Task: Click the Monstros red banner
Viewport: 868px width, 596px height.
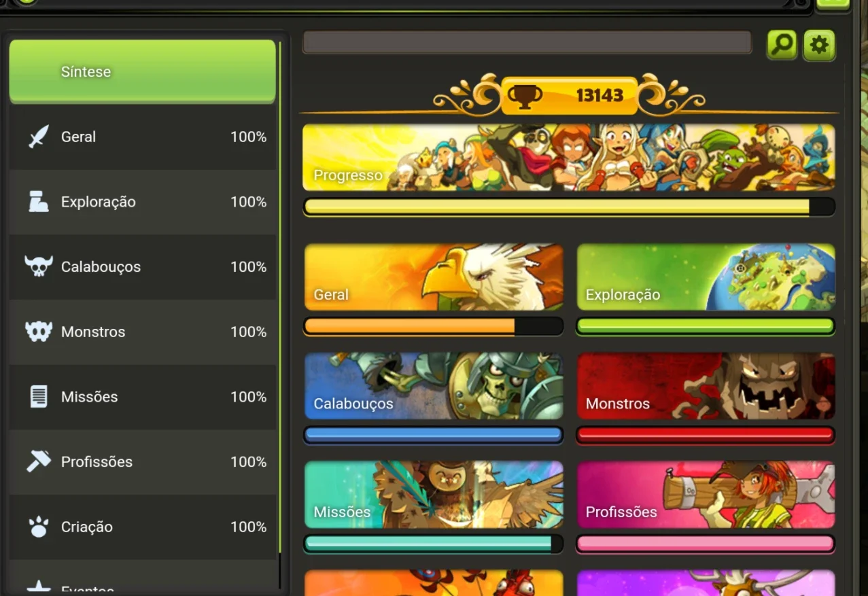Action: pos(706,386)
